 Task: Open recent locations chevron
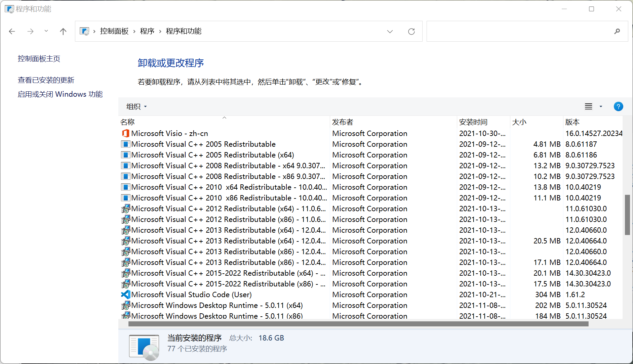46,31
